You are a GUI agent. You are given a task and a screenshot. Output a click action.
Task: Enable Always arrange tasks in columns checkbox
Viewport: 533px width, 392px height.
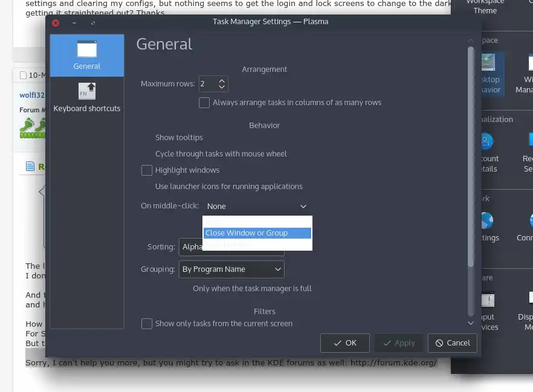[x=204, y=103]
